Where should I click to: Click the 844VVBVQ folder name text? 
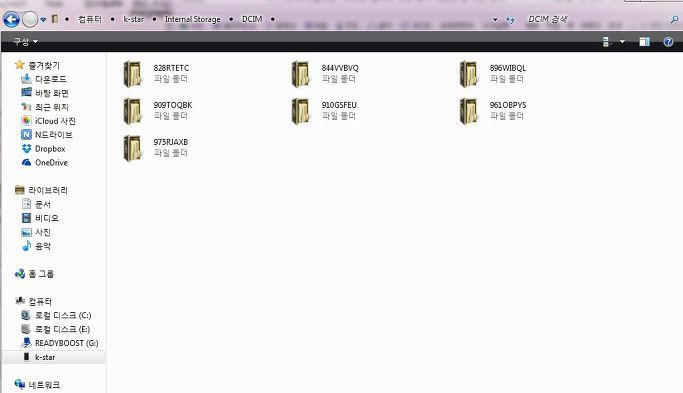pos(340,68)
